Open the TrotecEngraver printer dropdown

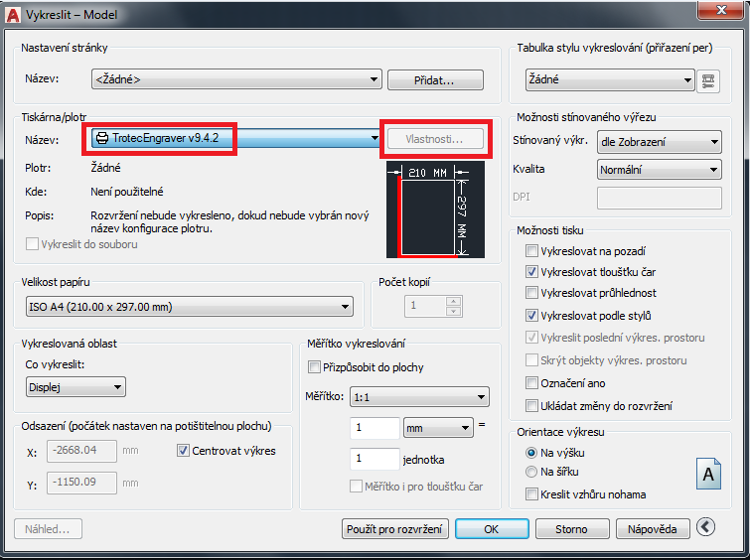coord(231,138)
